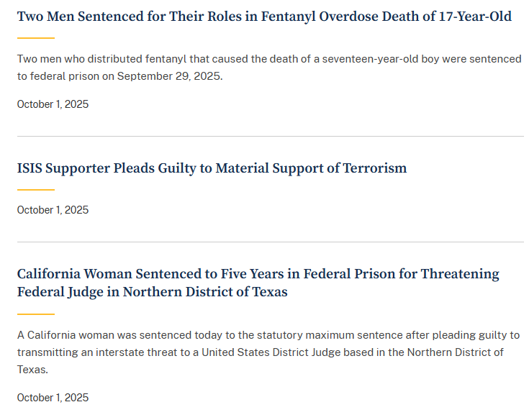Click yellow accent line under fentanyl headline
Image resolution: width=529 pixels, height=420 pixels.
pos(36,37)
